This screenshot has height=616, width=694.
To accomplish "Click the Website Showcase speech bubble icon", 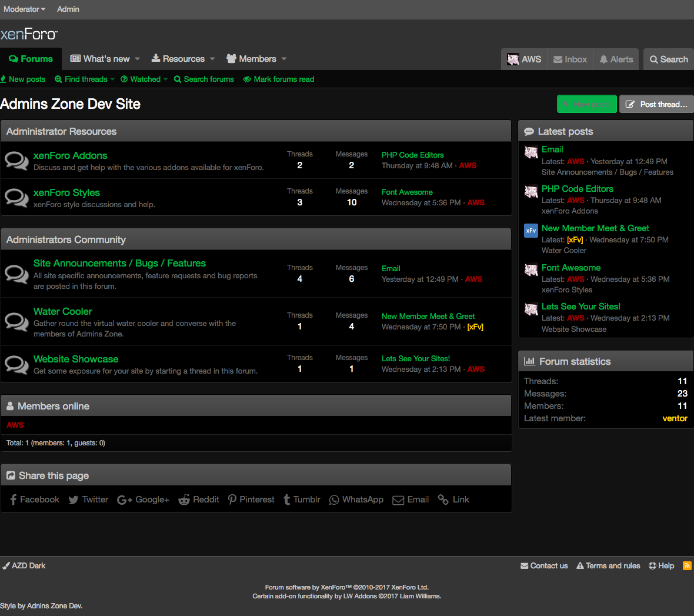I will (17, 364).
